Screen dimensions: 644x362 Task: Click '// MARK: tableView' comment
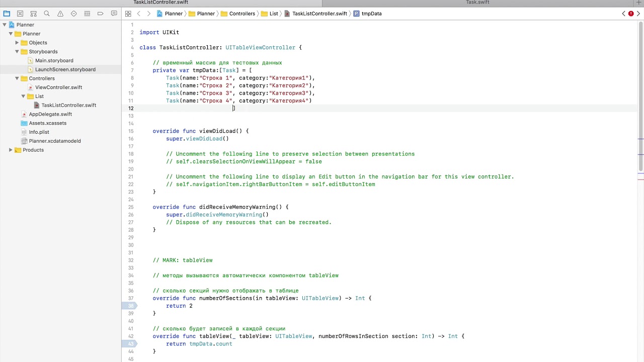click(x=183, y=260)
